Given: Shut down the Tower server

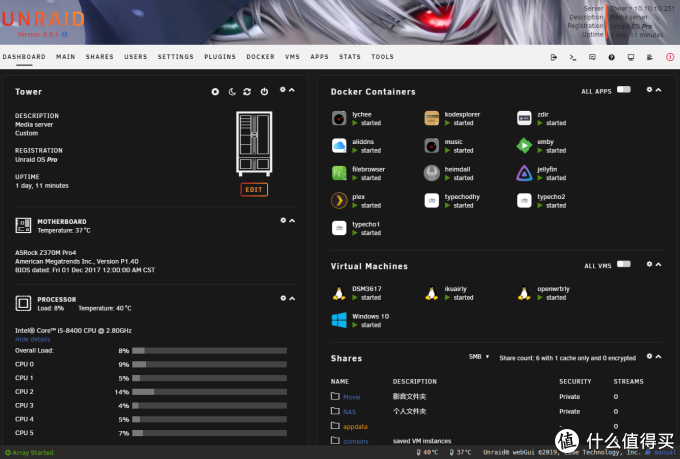Looking at the screenshot, I should tap(264, 92).
